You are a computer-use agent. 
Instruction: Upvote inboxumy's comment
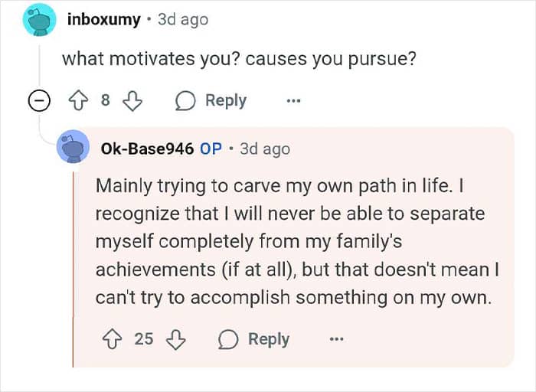click(x=78, y=100)
